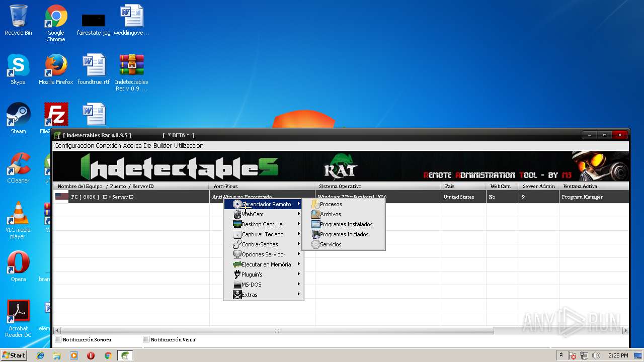644x362 pixels.
Task: Click the United States flag icon
Action: [x=61, y=197]
